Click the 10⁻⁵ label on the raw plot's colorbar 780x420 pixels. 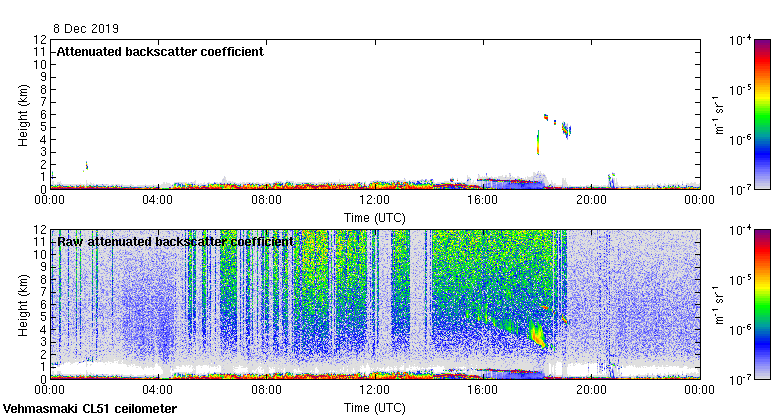(x=740, y=280)
